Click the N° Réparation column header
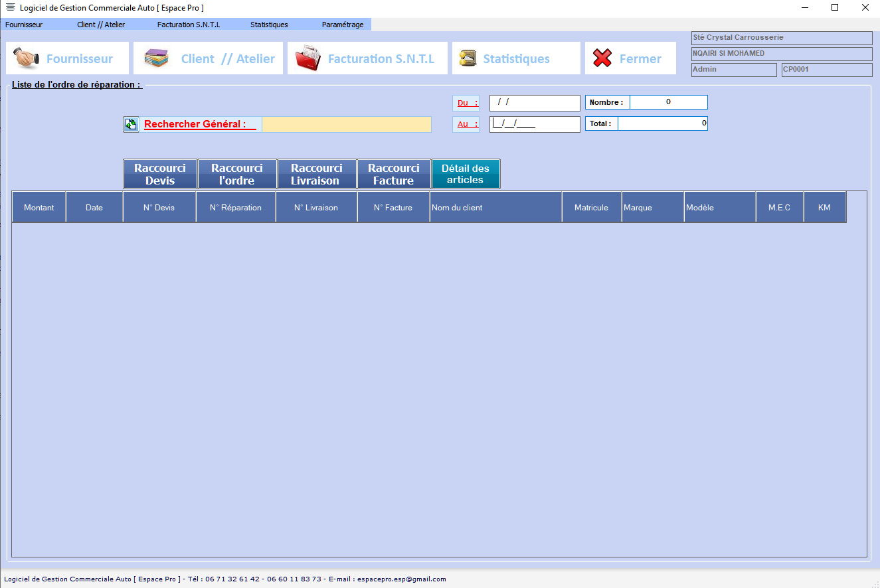The image size is (880, 588). [236, 207]
